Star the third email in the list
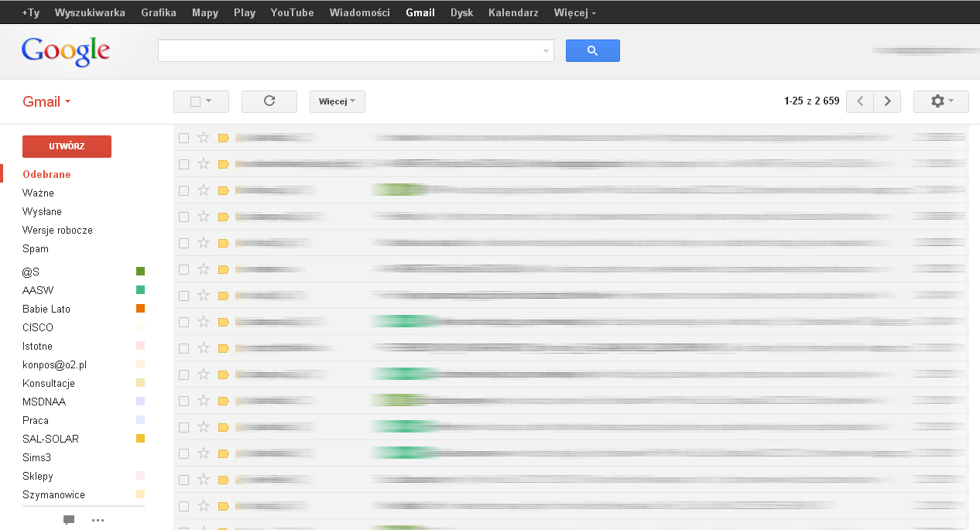Screen dimensions: 980x530 (x=204, y=190)
